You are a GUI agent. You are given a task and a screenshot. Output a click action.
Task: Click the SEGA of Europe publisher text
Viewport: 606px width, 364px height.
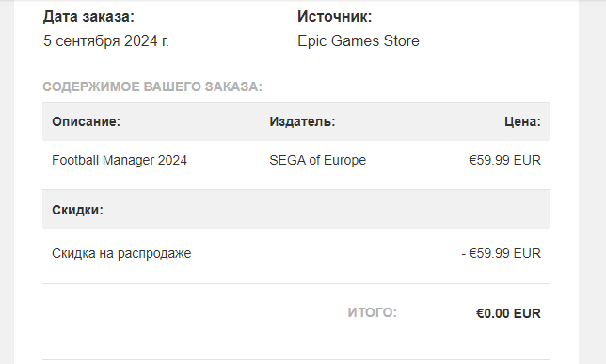(x=318, y=160)
